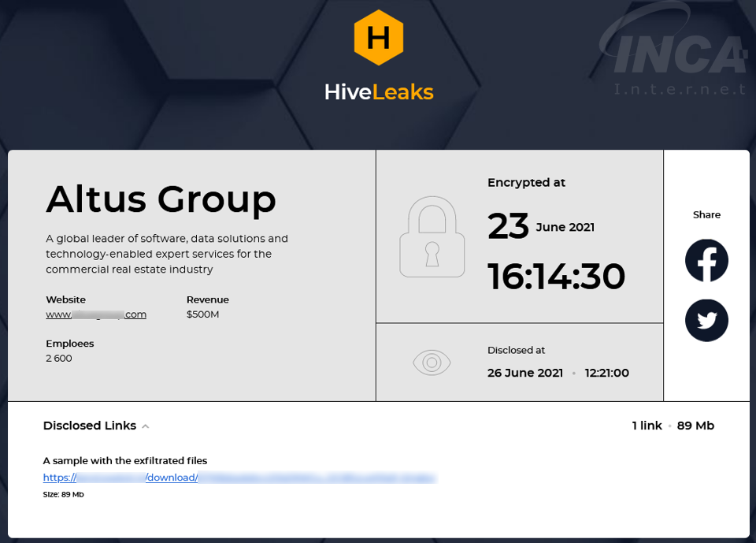Click the HiveLeaks site title

pyautogui.click(x=379, y=91)
